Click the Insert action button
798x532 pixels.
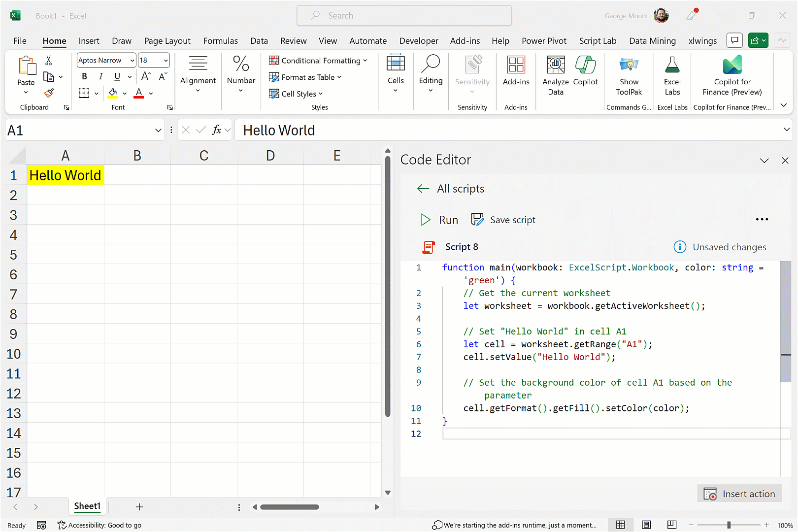tap(739, 494)
